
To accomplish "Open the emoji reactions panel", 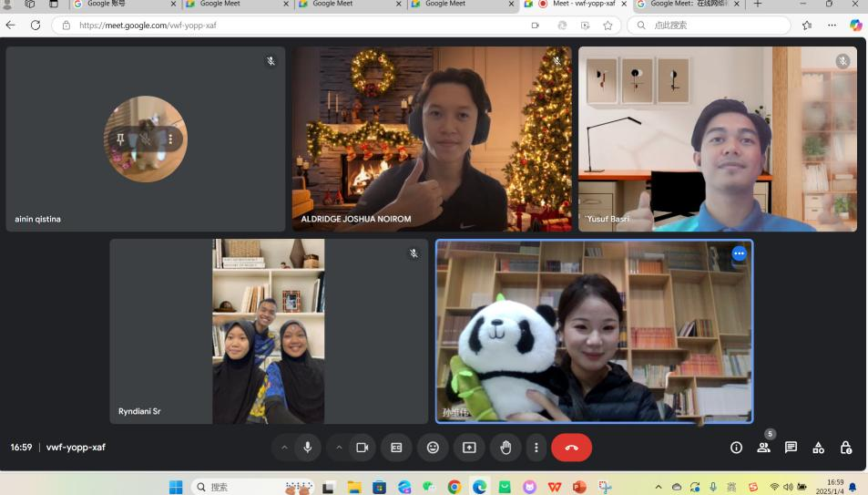I will click(x=433, y=448).
